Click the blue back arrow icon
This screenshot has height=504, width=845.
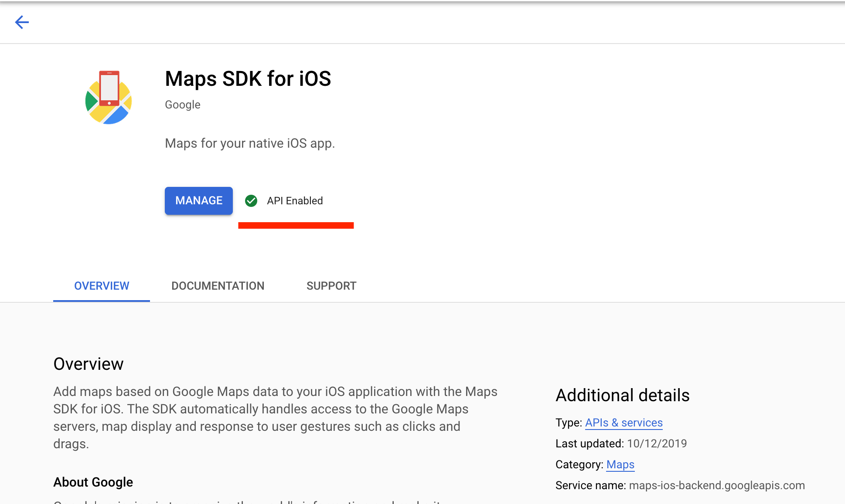point(22,22)
